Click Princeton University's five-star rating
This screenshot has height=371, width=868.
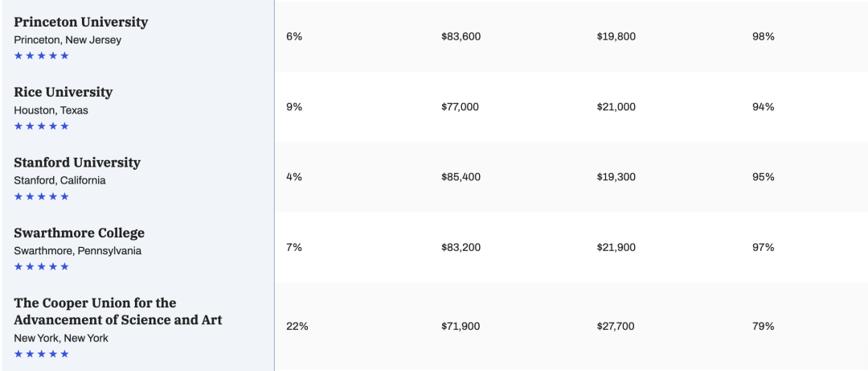[x=42, y=56]
